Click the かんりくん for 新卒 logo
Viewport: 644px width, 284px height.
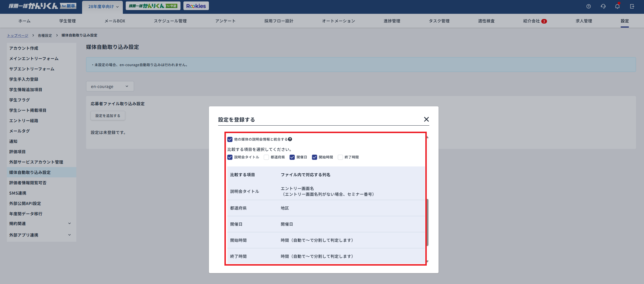click(x=42, y=6)
